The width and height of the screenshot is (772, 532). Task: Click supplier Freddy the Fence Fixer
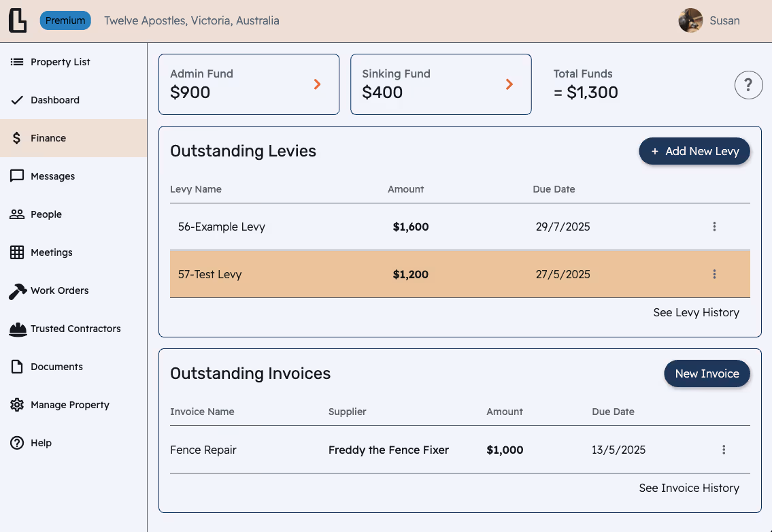388,450
